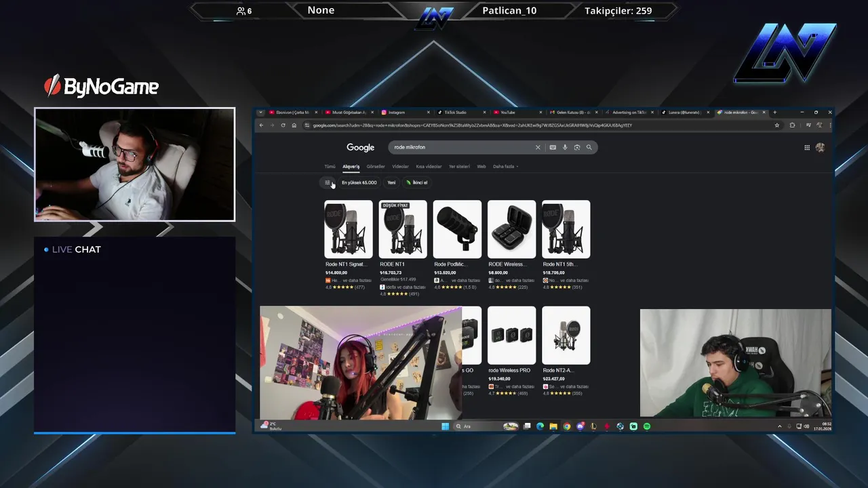Open the rode Wireless PRO product title

pyautogui.click(x=509, y=370)
